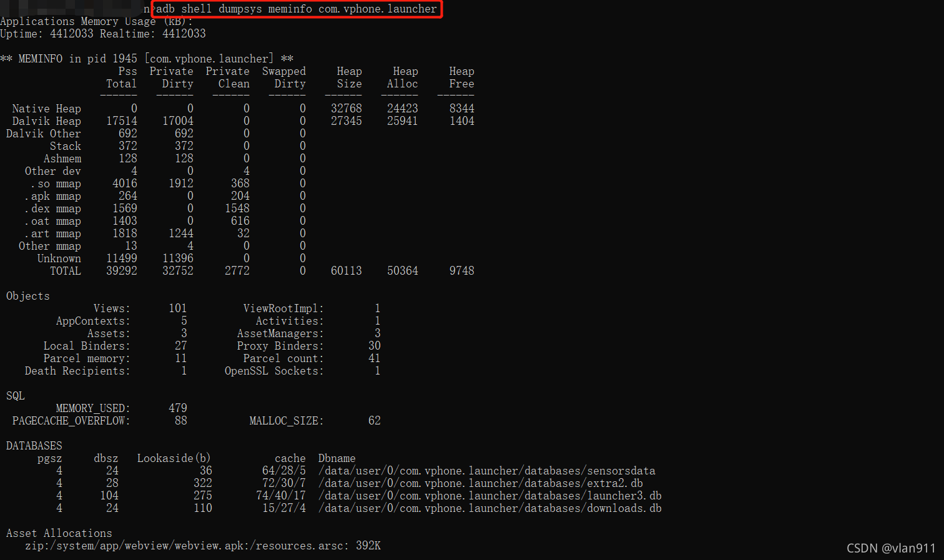The height and width of the screenshot is (560, 944).
Task: Click the 'Dbname' column header
Action: click(337, 458)
